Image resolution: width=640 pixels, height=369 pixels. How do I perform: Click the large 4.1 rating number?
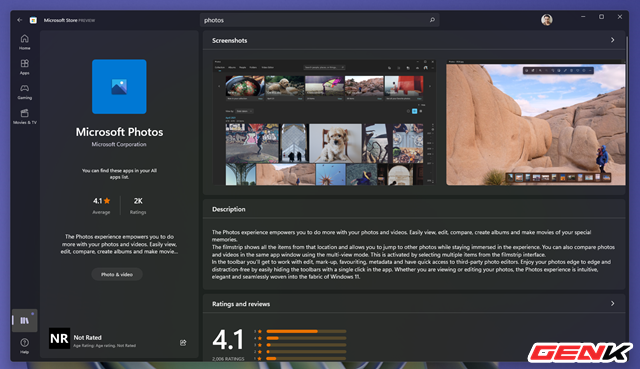click(228, 340)
